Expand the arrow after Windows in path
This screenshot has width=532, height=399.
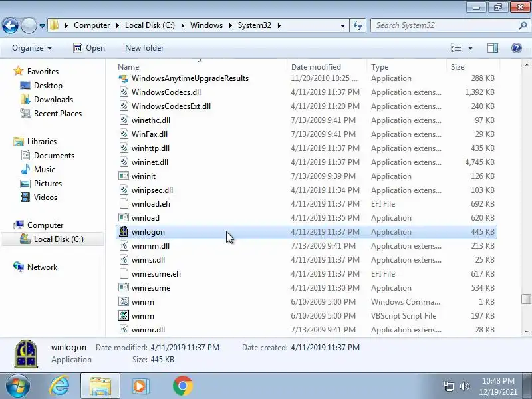(x=230, y=25)
